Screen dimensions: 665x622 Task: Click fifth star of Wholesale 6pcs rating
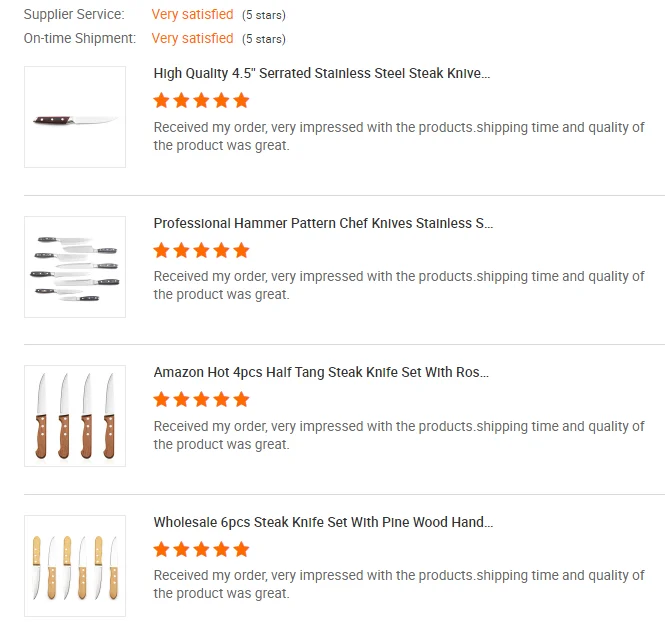[x=241, y=549]
